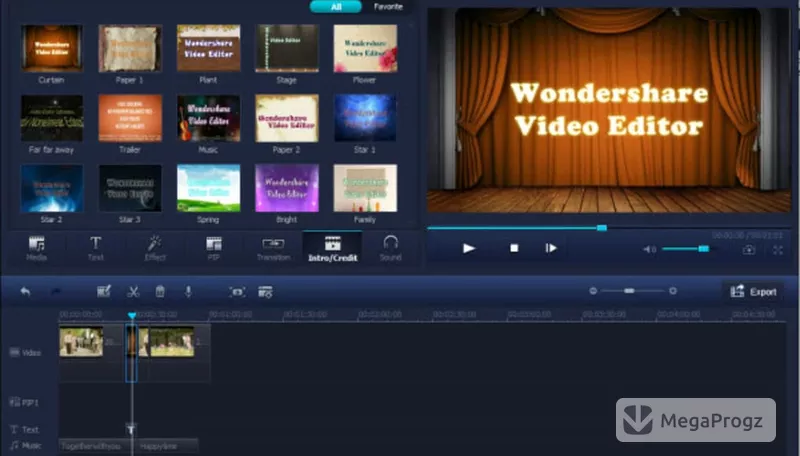This screenshot has width=800, height=456.
Task: Click the bracketed-frame icon in the timeline toolbar
Action: coord(237,292)
